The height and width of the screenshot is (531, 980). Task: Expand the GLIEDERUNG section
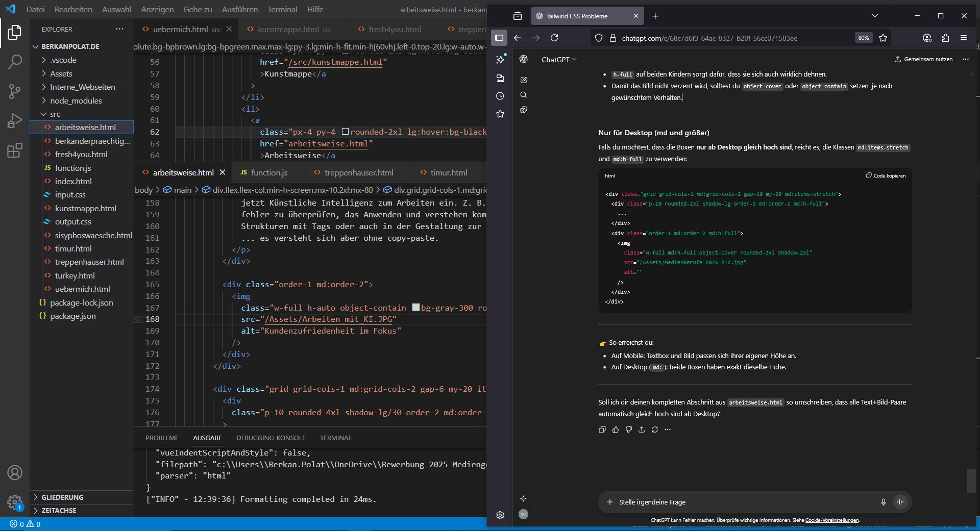(62, 497)
